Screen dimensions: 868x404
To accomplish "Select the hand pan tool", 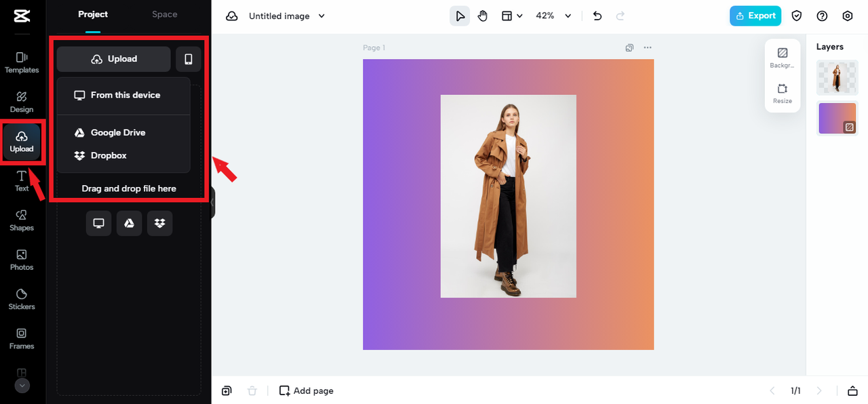I will 483,16.
